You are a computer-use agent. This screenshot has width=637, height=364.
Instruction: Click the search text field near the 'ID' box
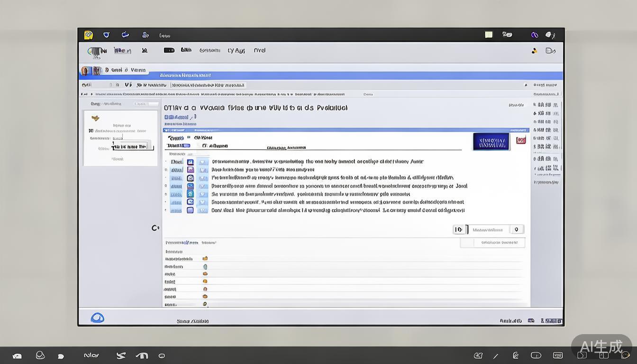click(x=488, y=230)
